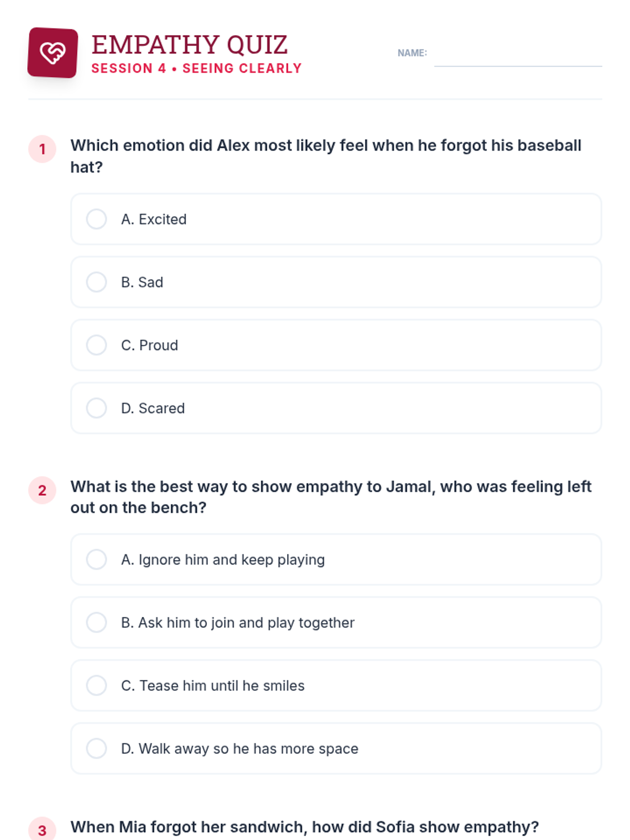Click question number 2 badge

pyautogui.click(x=42, y=490)
